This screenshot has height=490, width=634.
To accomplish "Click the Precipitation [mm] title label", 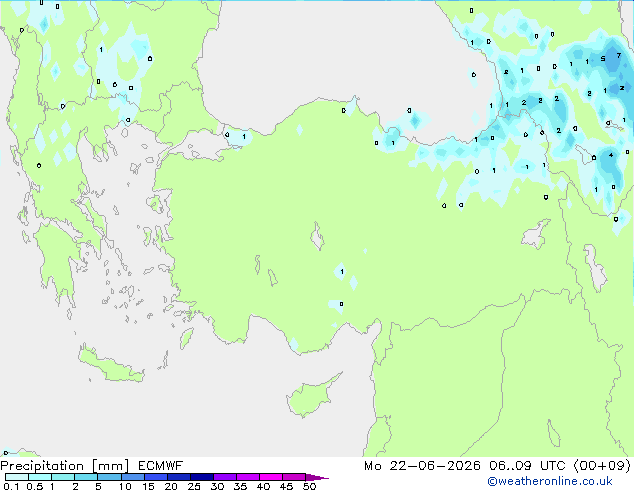I will tap(64, 466).
